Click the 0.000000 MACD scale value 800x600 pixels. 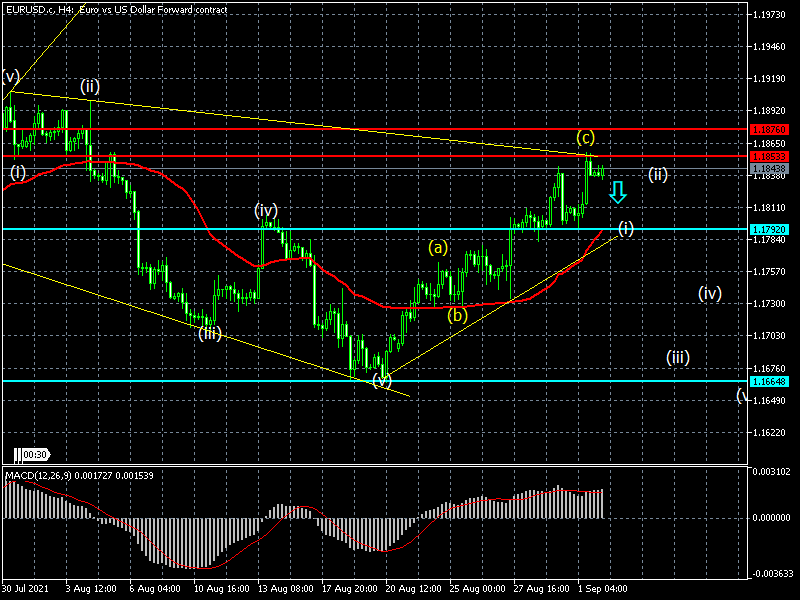point(770,517)
